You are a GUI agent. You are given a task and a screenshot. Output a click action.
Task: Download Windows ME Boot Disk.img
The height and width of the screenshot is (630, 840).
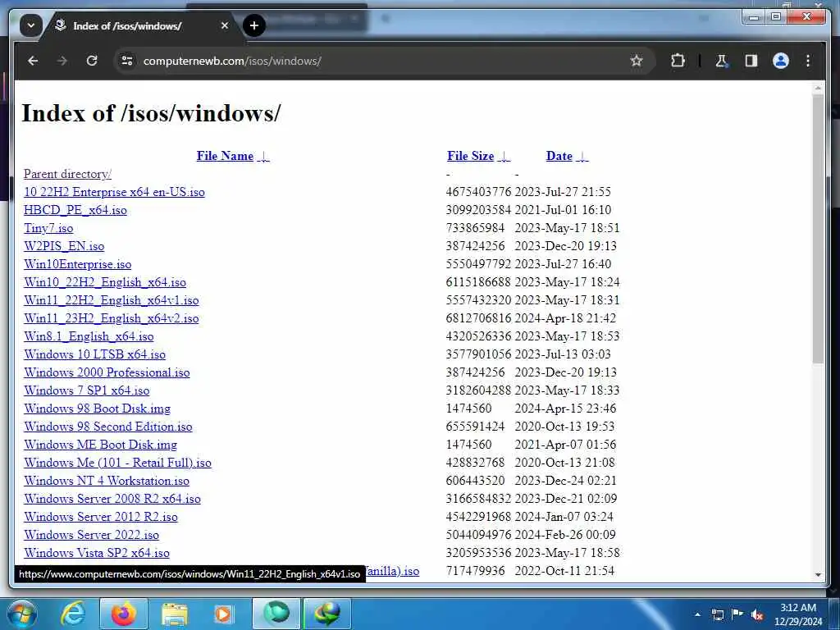(100, 445)
